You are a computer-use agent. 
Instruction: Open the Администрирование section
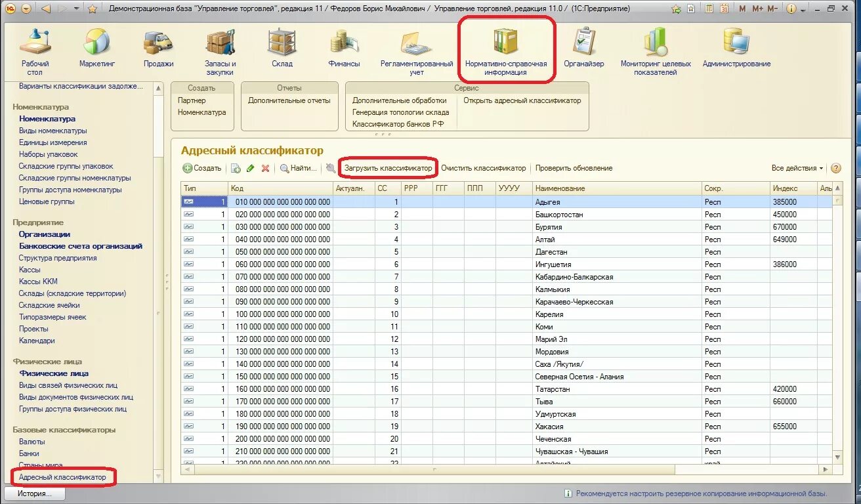click(736, 49)
